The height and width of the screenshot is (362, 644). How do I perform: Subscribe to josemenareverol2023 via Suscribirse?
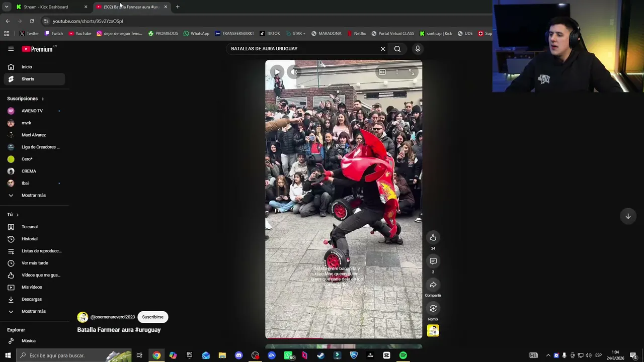pos(153,317)
